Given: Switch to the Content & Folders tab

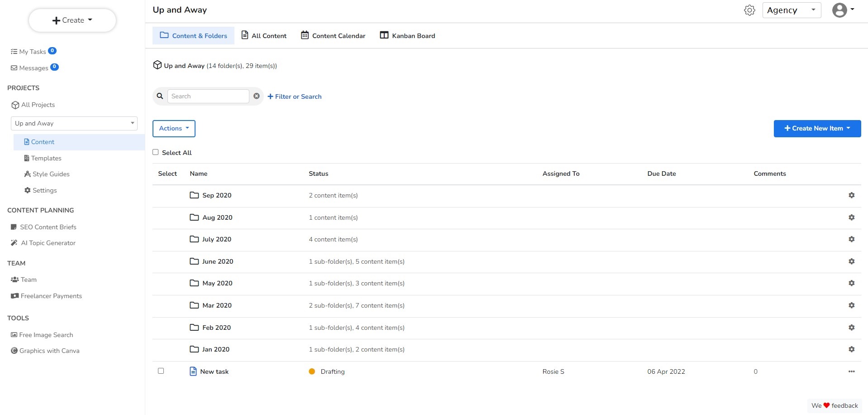Looking at the screenshot, I should (193, 36).
